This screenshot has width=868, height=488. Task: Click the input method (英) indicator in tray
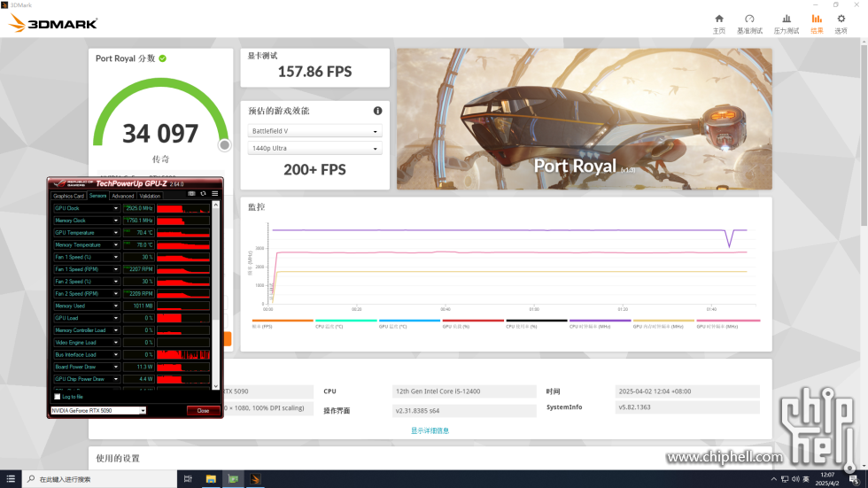click(x=806, y=479)
